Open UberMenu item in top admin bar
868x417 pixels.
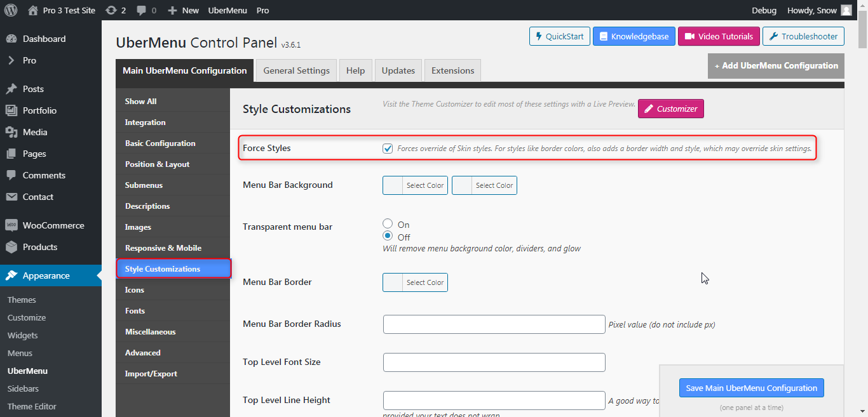[227, 10]
